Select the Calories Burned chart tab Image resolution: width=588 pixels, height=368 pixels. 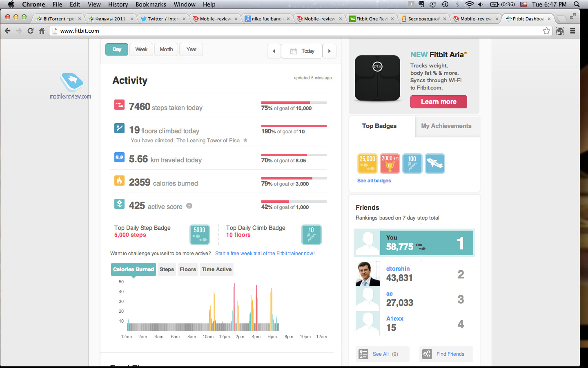click(134, 269)
